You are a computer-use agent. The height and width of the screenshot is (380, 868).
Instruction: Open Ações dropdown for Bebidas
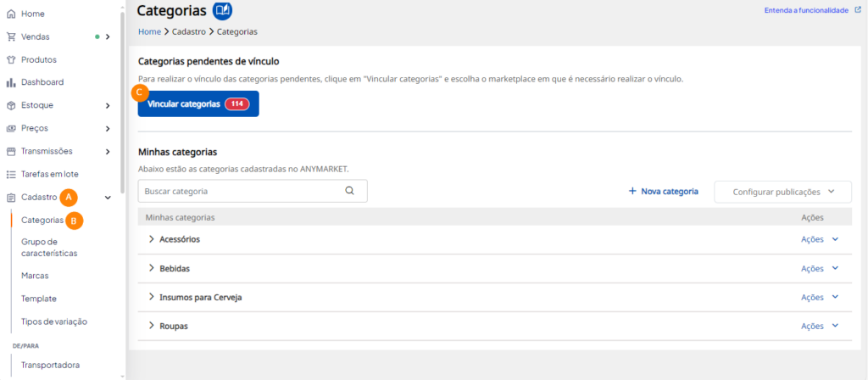pyautogui.click(x=820, y=268)
